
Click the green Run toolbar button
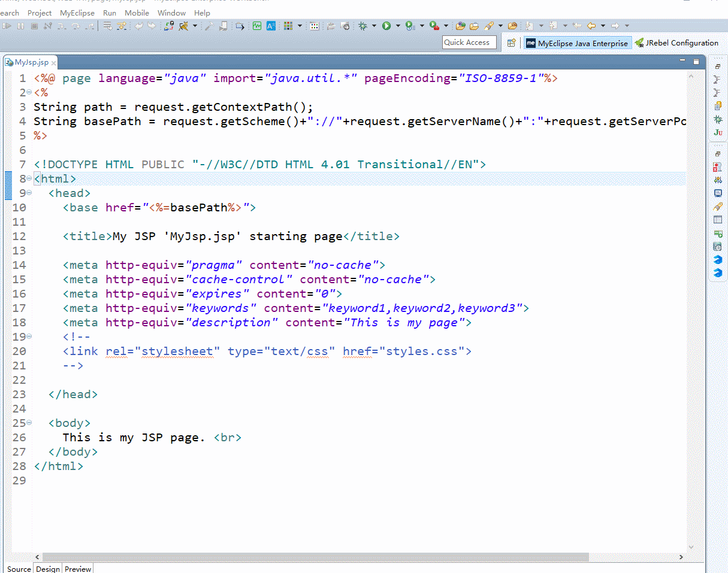[x=386, y=26]
